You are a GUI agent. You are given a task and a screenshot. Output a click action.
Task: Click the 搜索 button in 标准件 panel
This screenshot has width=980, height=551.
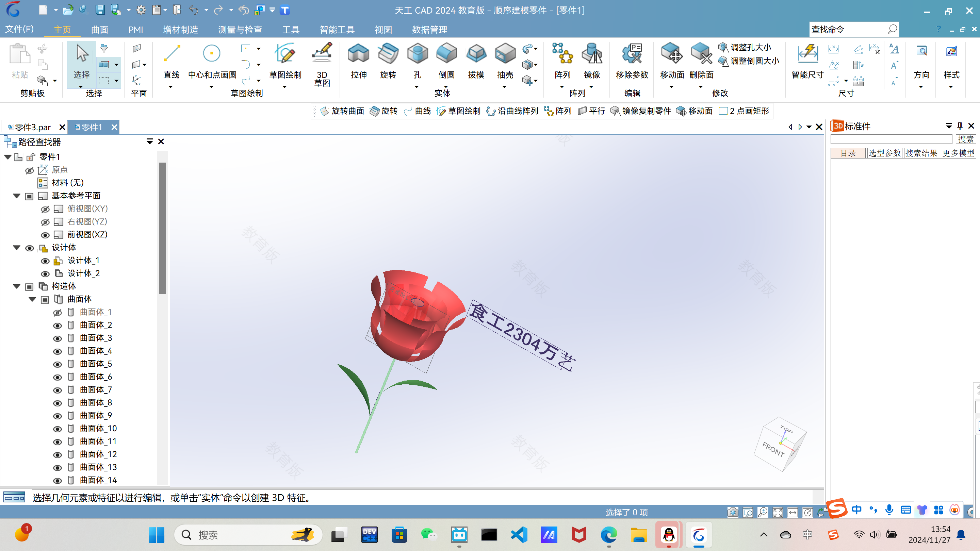[966, 139]
